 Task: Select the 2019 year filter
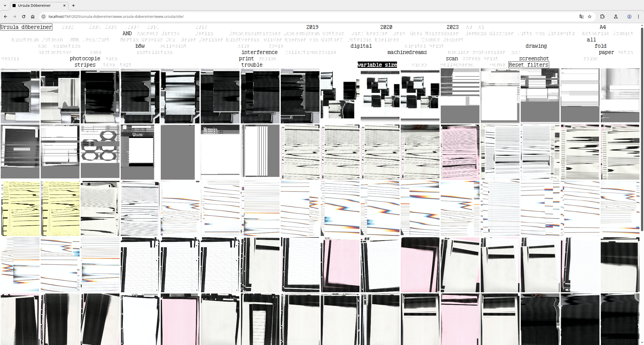click(312, 27)
